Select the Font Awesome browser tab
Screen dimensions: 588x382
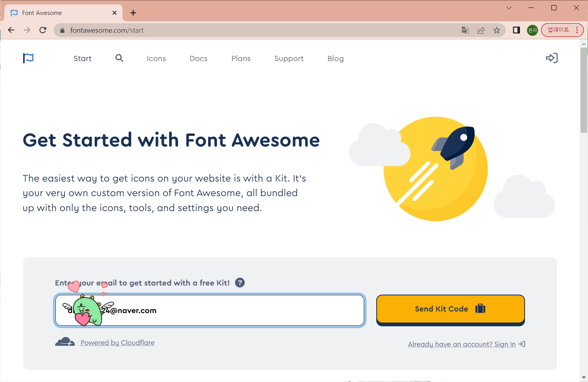pos(63,13)
